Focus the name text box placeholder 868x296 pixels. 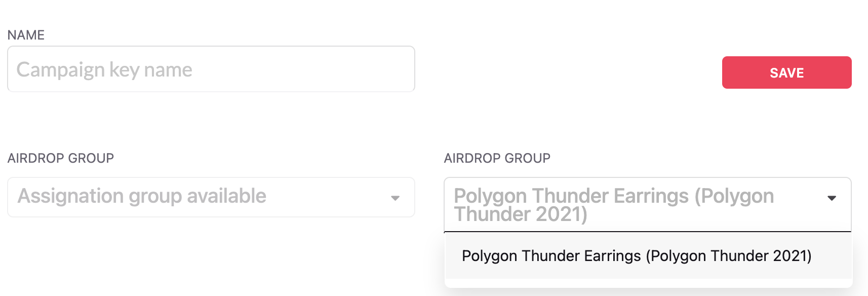point(104,70)
